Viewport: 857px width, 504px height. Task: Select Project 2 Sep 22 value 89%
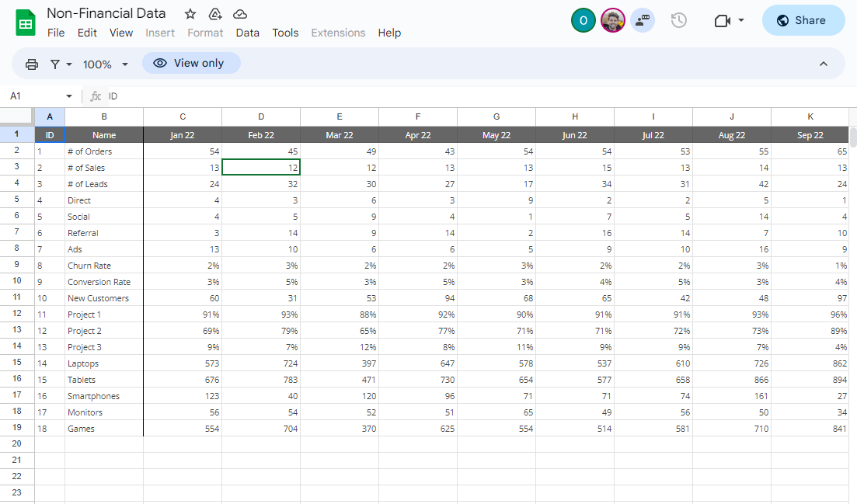point(810,331)
